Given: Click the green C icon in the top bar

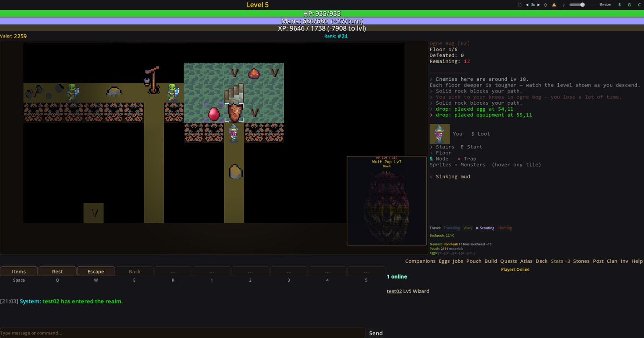Looking at the screenshot, I should pyautogui.click(x=639, y=5).
